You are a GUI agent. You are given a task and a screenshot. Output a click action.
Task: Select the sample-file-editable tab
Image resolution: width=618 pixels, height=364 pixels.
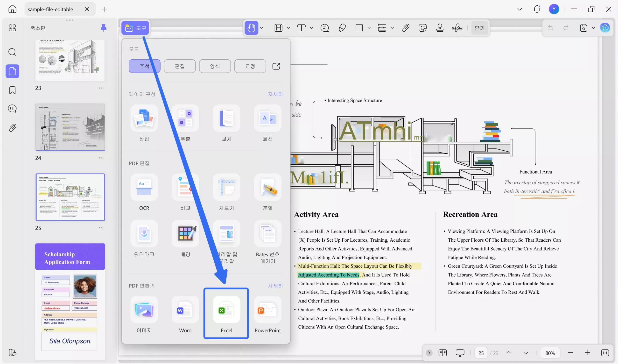point(50,9)
